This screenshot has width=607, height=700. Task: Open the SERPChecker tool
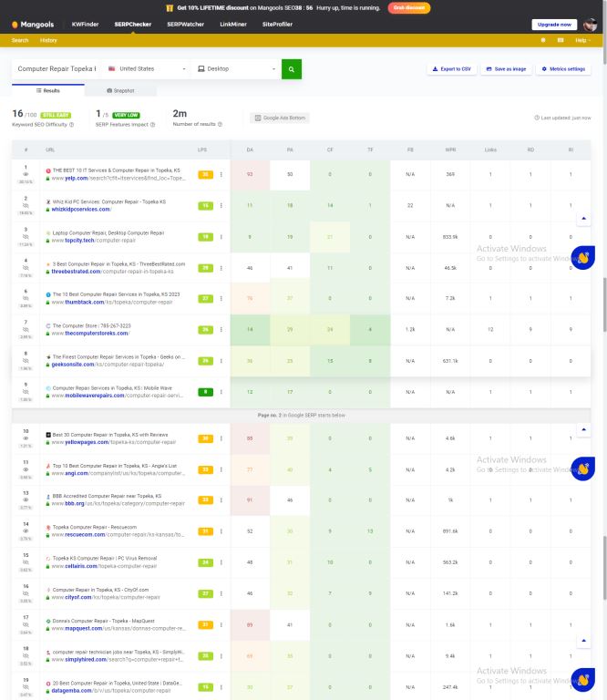pyautogui.click(x=132, y=24)
